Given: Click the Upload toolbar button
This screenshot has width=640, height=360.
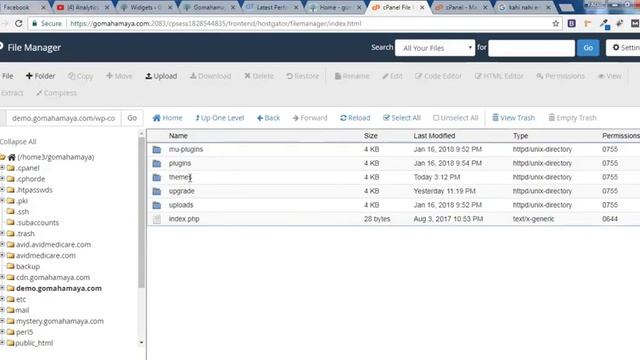Looking at the screenshot, I should tap(161, 76).
